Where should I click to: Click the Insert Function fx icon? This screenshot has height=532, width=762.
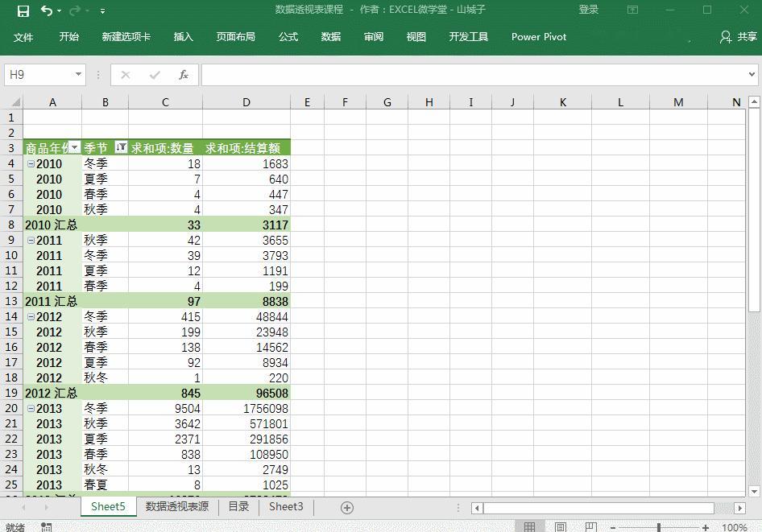point(183,75)
